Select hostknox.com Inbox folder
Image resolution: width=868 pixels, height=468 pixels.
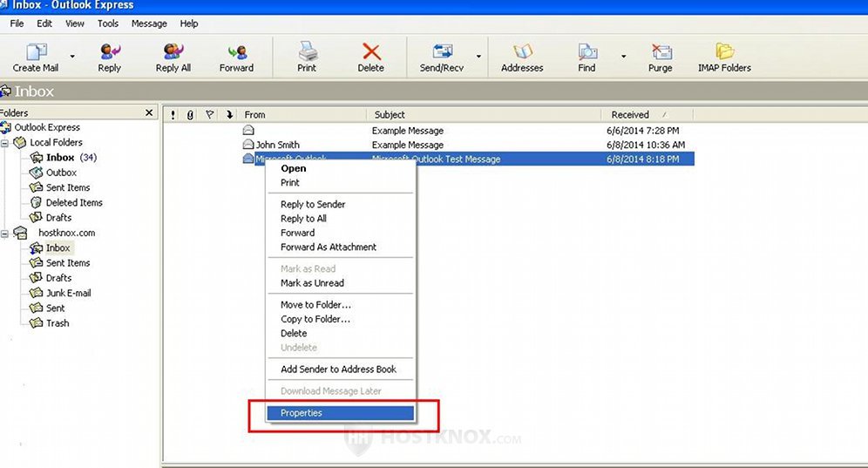point(58,248)
